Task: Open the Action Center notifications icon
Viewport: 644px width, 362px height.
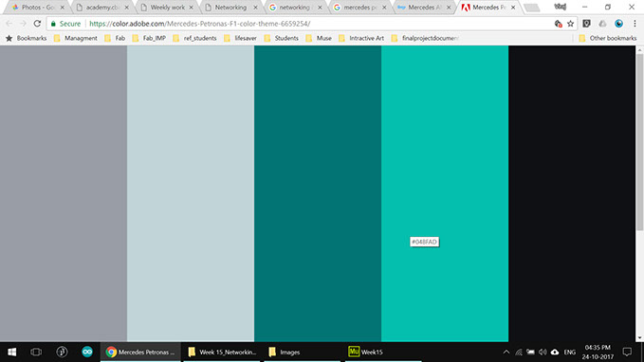Action: 627,352
